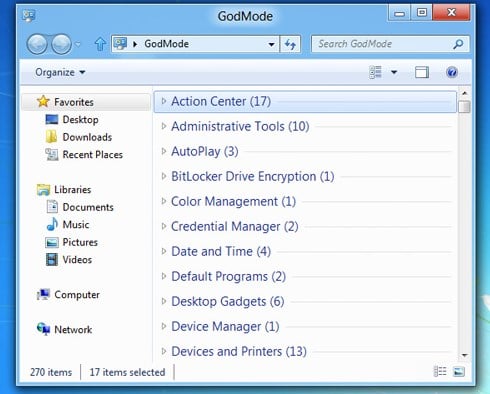Viewport: 490px width, 394px height.
Task: Expand the AutoPlay group triangle
Action: coord(164,151)
